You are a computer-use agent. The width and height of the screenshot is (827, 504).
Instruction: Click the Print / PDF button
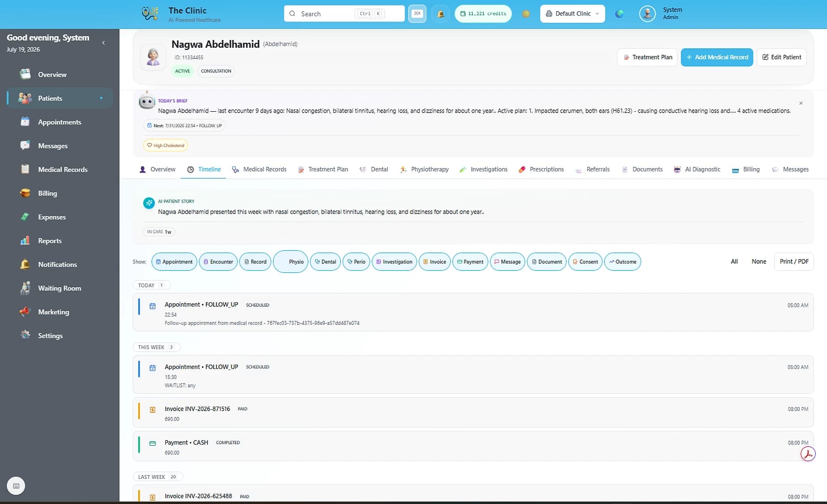[794, 261]
